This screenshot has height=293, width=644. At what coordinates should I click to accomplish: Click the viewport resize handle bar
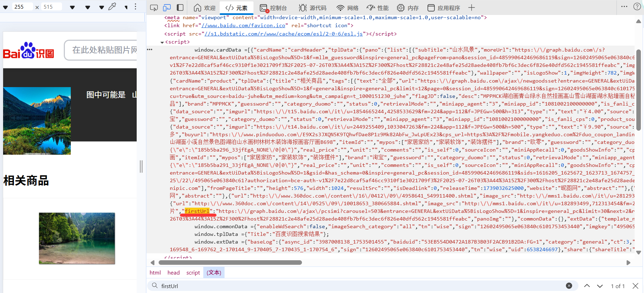point(141,167)
